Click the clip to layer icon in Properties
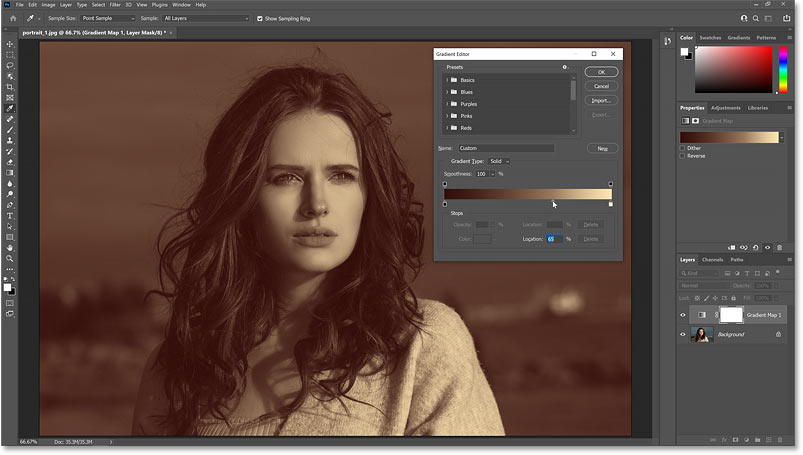 pos(732,247)
